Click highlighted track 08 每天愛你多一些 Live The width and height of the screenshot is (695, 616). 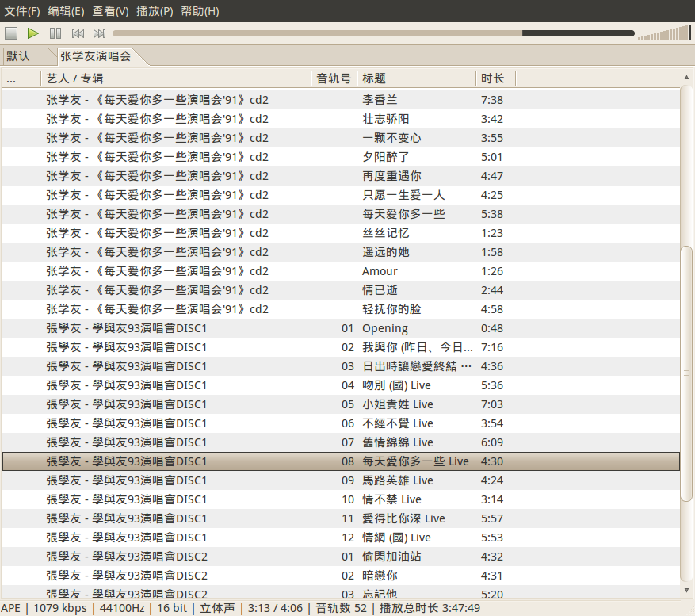(341, 461)
